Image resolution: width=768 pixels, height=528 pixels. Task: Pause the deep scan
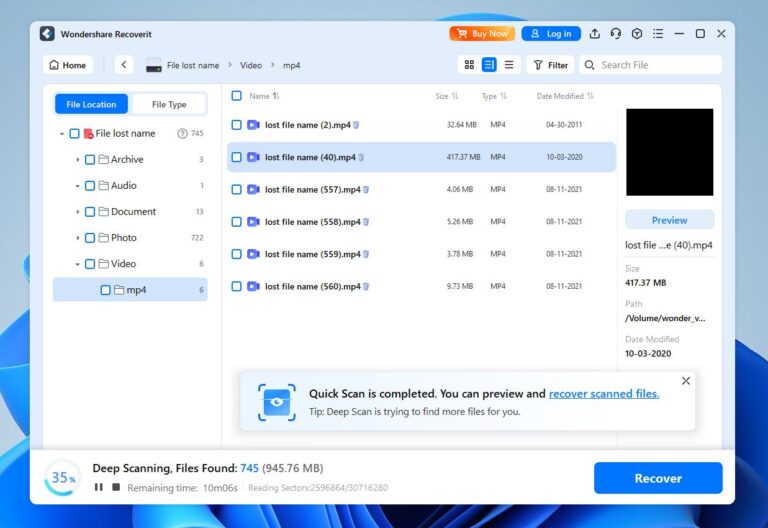98,487
